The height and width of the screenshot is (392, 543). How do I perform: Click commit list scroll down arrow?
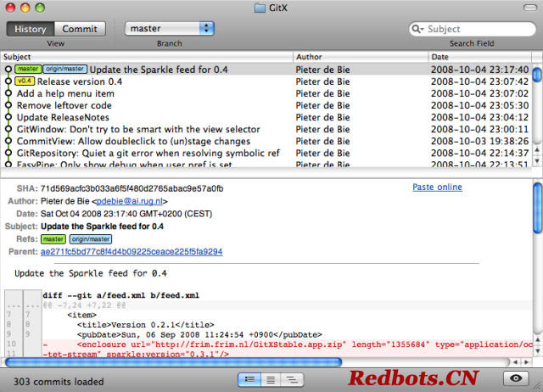[537, 161]
